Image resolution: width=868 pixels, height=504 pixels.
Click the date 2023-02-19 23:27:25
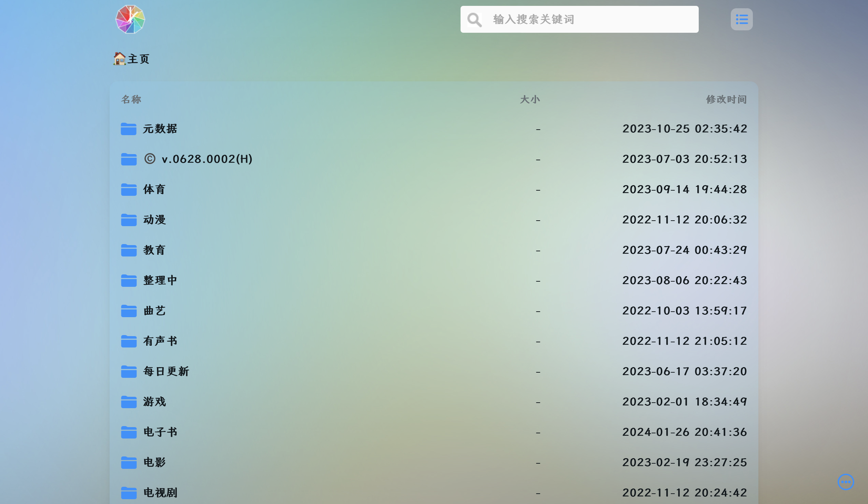(685, 463)
